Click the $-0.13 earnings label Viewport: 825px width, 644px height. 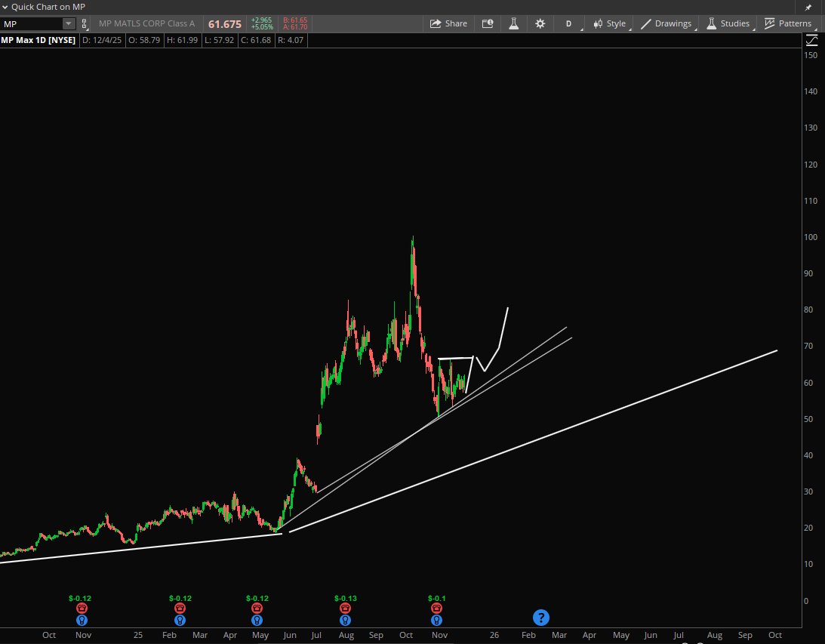point(345,598)
